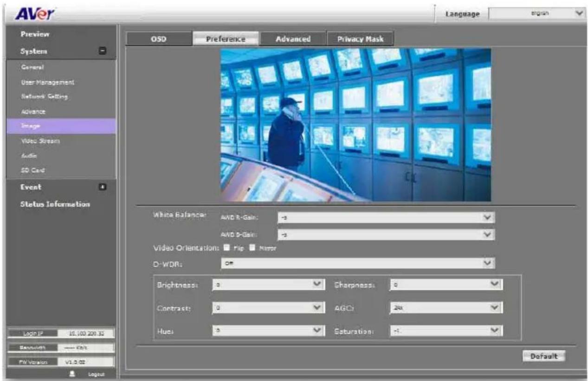Open AWB R-Gain dropdown
The height and width of the screenshot is (381, 588).
point(386,218)
